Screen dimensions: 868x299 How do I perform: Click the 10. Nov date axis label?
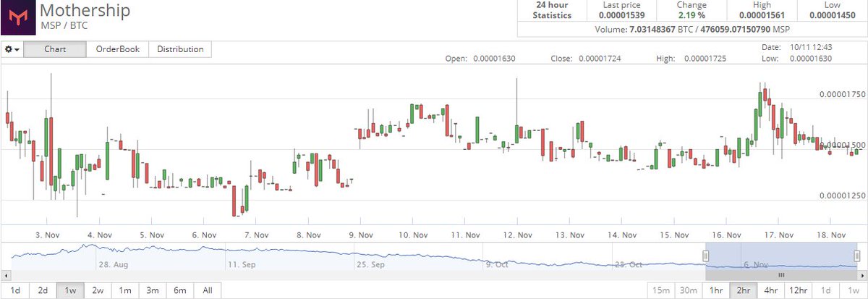coord(414,235)
